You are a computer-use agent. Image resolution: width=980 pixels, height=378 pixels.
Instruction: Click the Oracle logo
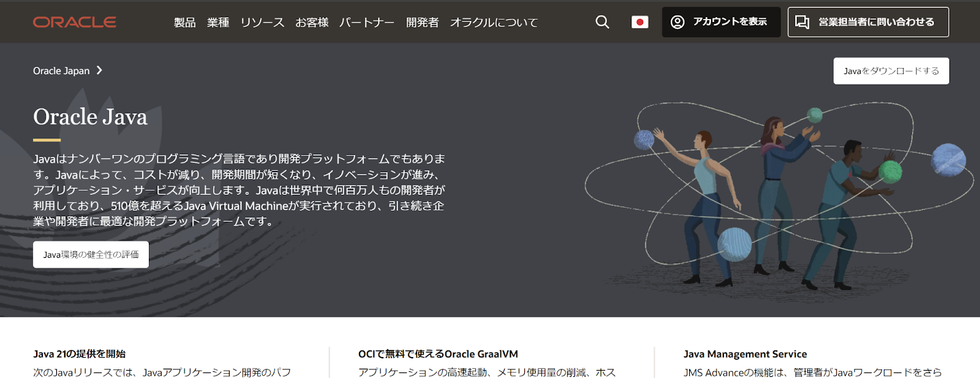pos(75,22)
